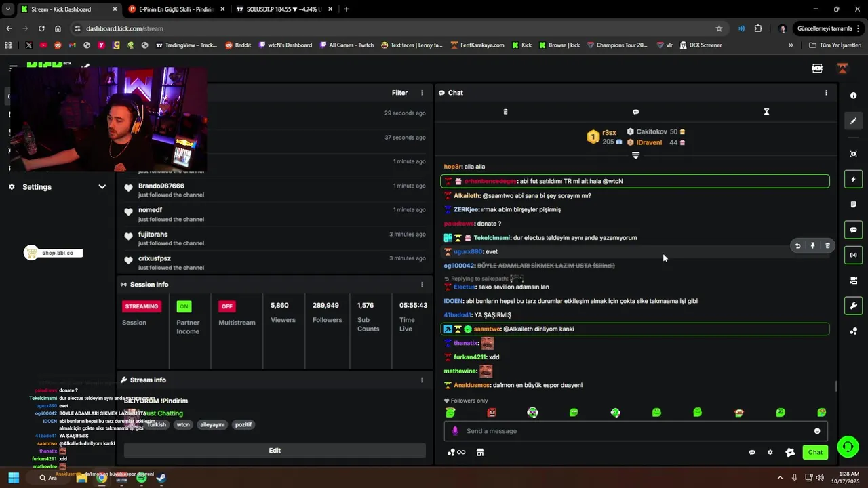The width and height of the screenshot is (868, 488).
Task: Click the red STREAMING session badge
Action: pyautogui.click(x=142, y=306)
